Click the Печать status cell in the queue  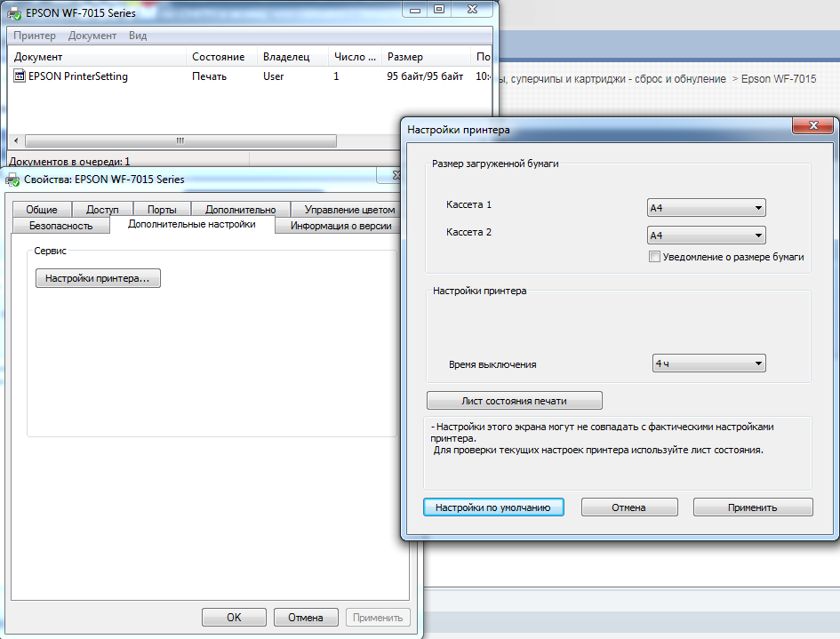point(210,76)
